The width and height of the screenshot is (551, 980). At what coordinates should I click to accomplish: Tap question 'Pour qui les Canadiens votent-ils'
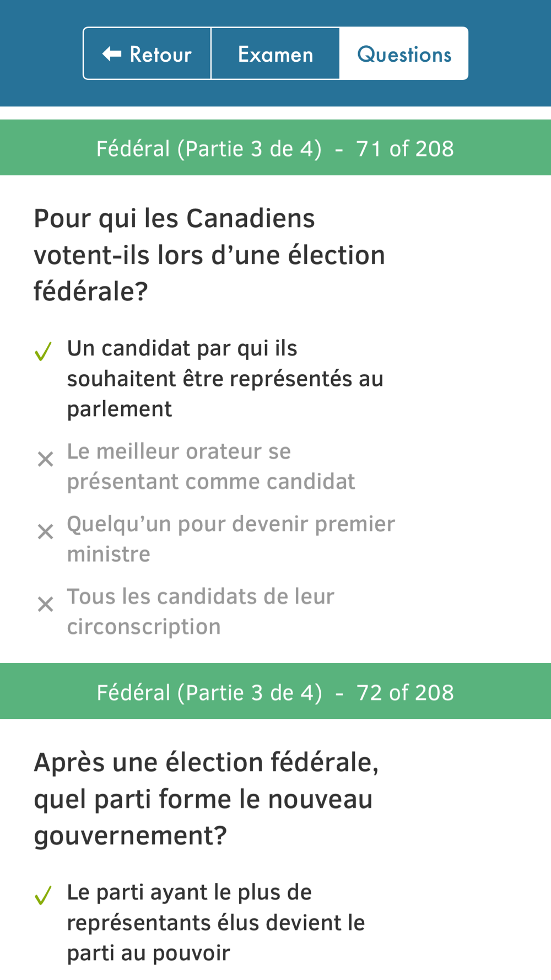(209, 255)
